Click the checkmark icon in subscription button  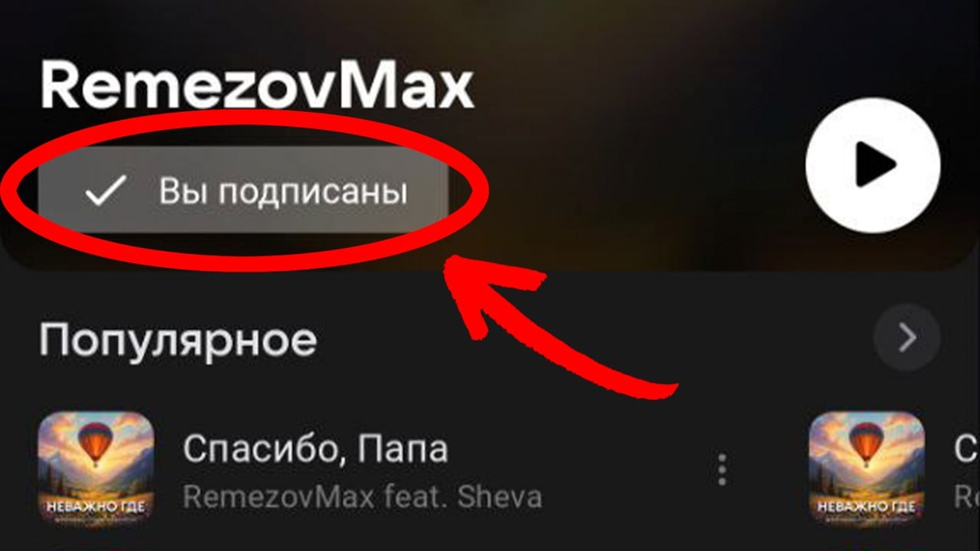106,192
